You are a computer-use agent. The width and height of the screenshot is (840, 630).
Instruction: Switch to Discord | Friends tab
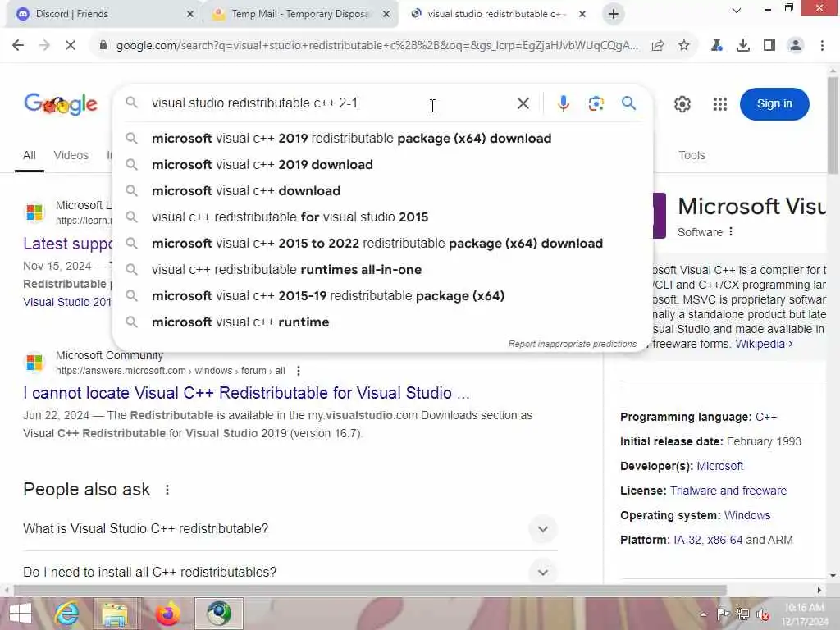(x=105, y=14)
